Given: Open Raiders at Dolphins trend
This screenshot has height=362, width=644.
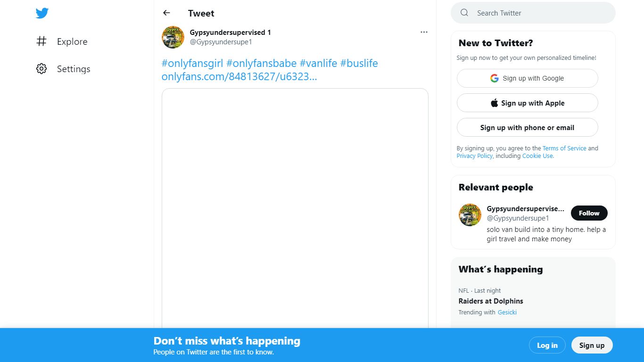Looking at the screenshot, I should pyautogui.click(x=491, y=301).
